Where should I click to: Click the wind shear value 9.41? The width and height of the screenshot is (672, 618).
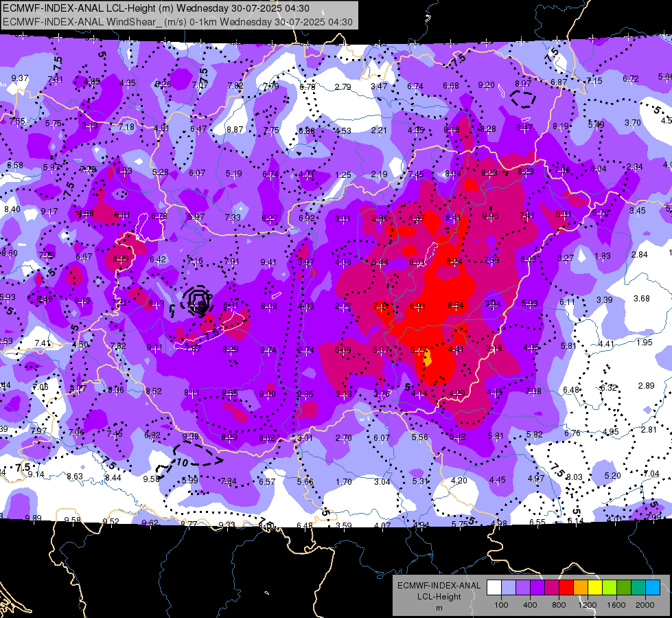tap(268, 262)
